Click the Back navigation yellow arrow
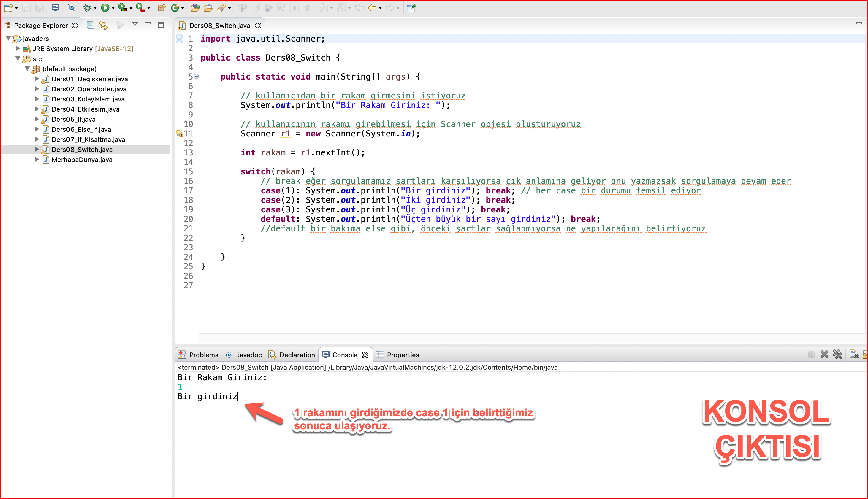 (372, 8)
